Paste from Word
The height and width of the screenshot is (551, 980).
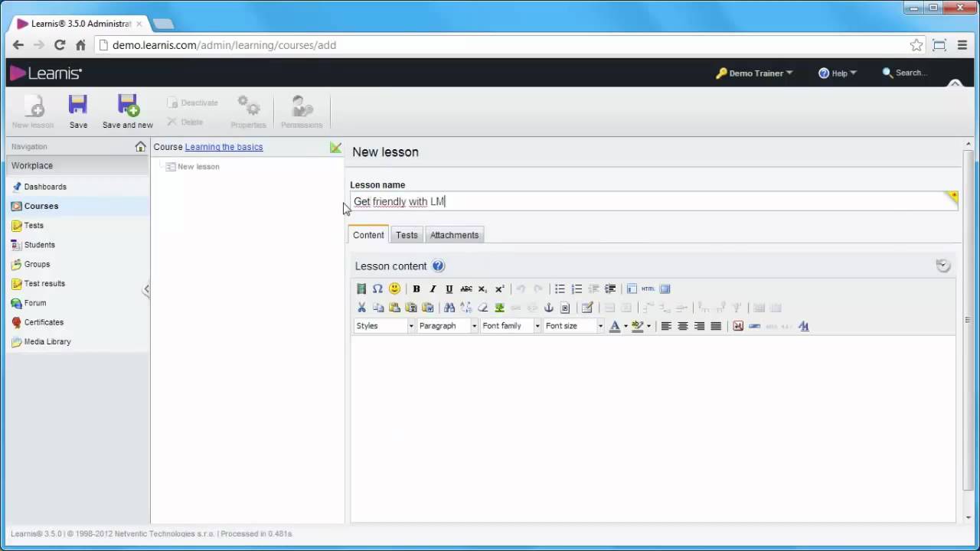[x=427, y=308]
